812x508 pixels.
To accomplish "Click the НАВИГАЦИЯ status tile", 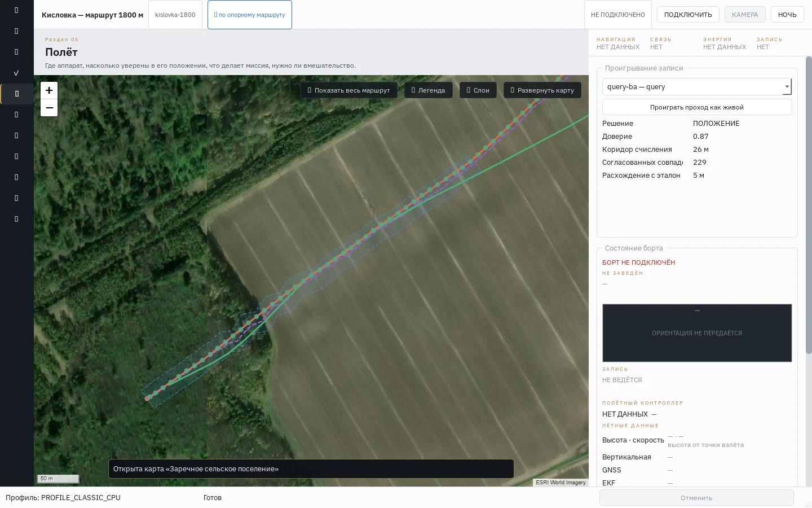I will [618, 43].
